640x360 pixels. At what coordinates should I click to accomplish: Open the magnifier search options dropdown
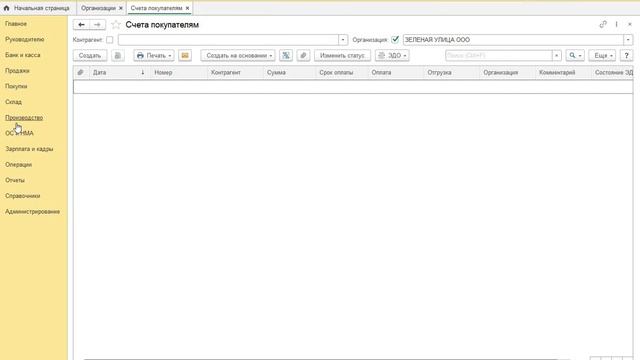(575, 56)
